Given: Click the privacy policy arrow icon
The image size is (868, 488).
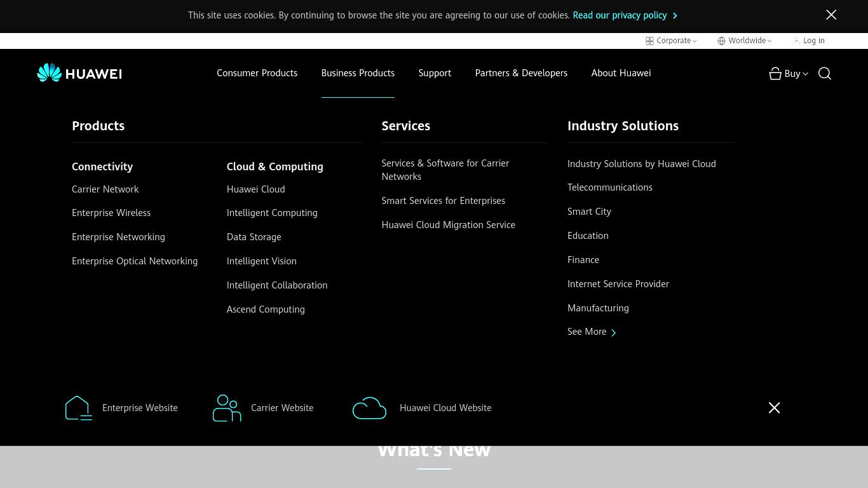Looking at the screenshot, I should (675, 15).
